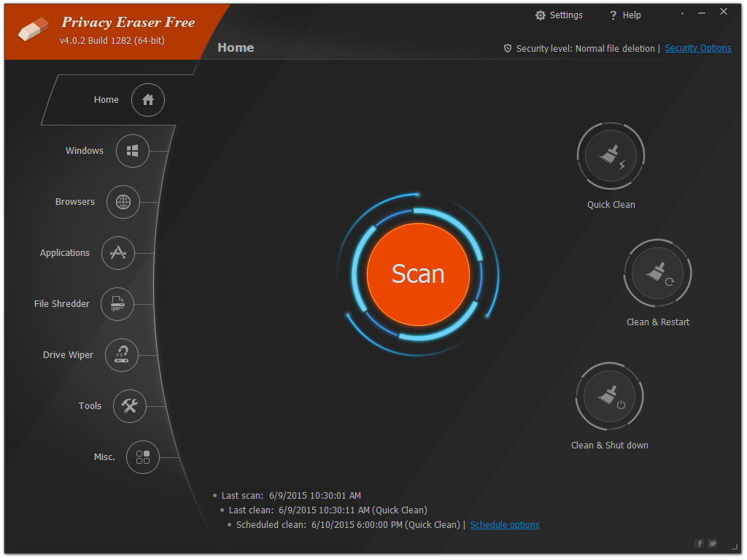This screenshot has width=747, height=560.
Task: Trigger Clean & Shut down
Action: pos(609,396)
